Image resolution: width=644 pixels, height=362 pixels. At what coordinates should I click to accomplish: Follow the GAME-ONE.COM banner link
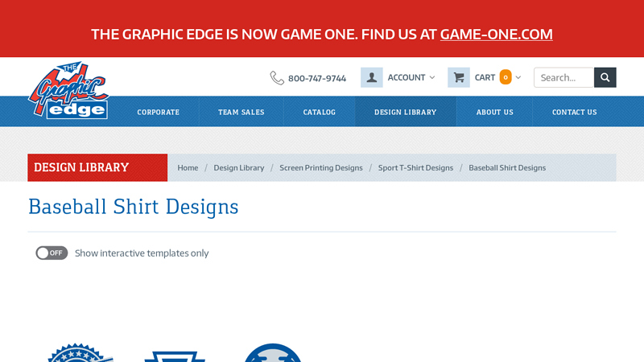[x=496, y=34]
